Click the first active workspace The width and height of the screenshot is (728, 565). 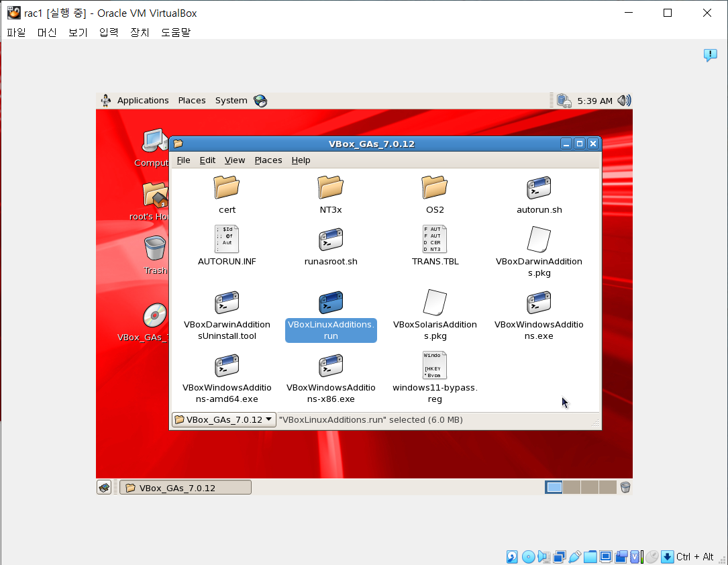(x=554, y=487)
